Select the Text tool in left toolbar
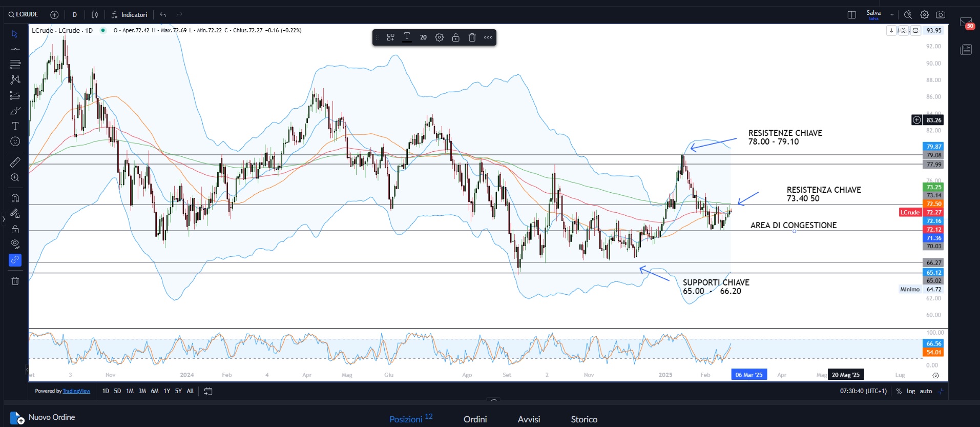Viewport: 980px width, 427px height. [15, 126]
